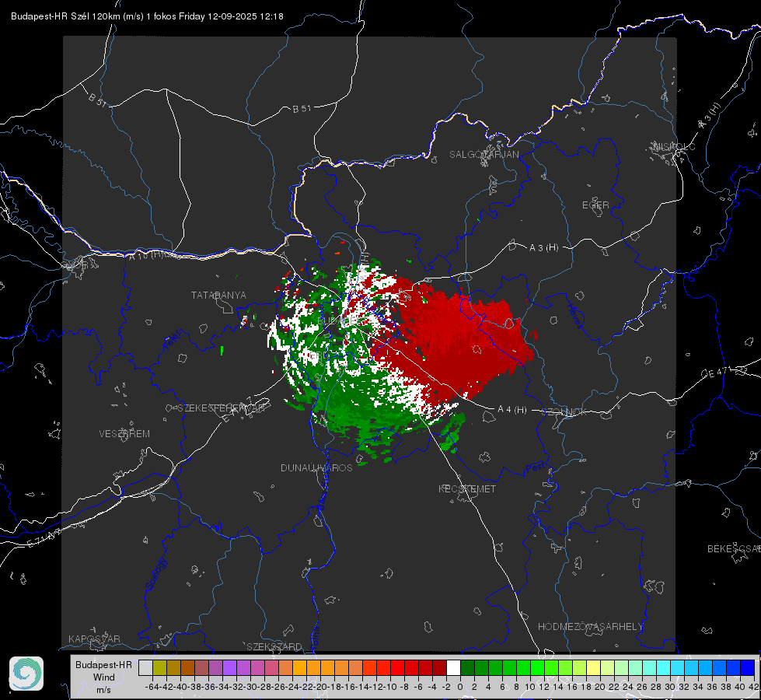Click the blue Pest county label

(536, 467)
